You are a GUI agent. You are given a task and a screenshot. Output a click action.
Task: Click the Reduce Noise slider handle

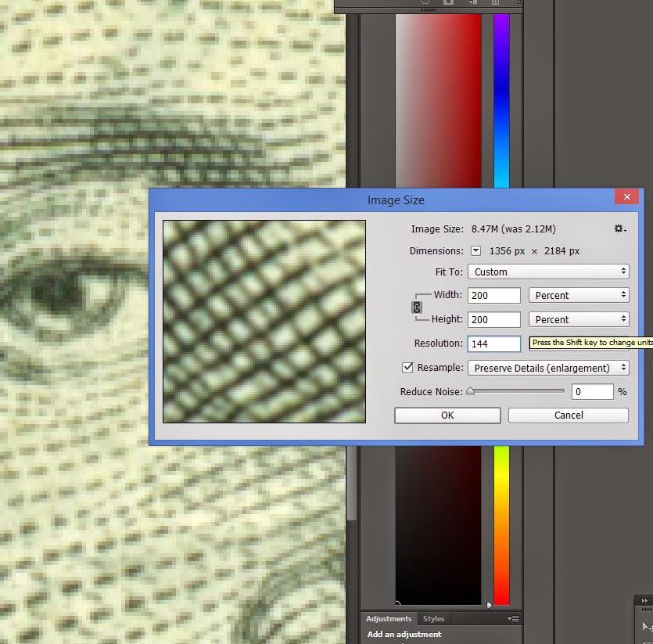[x=470, y=391]
